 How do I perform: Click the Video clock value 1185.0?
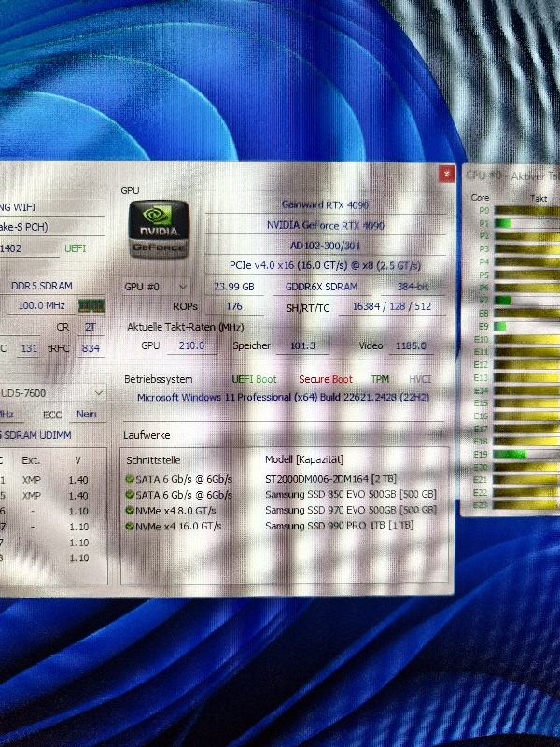click(411, 345)
